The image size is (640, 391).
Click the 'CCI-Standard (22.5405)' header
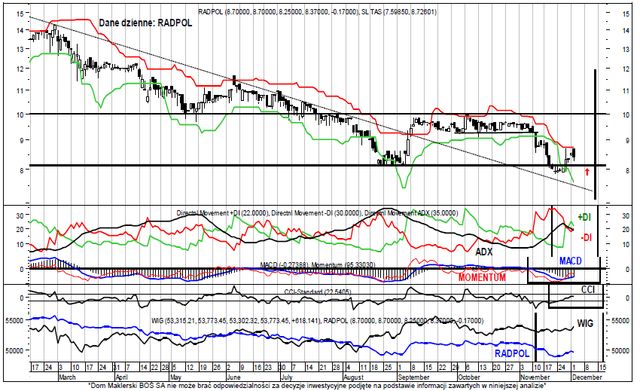click(x=318, y=292)
